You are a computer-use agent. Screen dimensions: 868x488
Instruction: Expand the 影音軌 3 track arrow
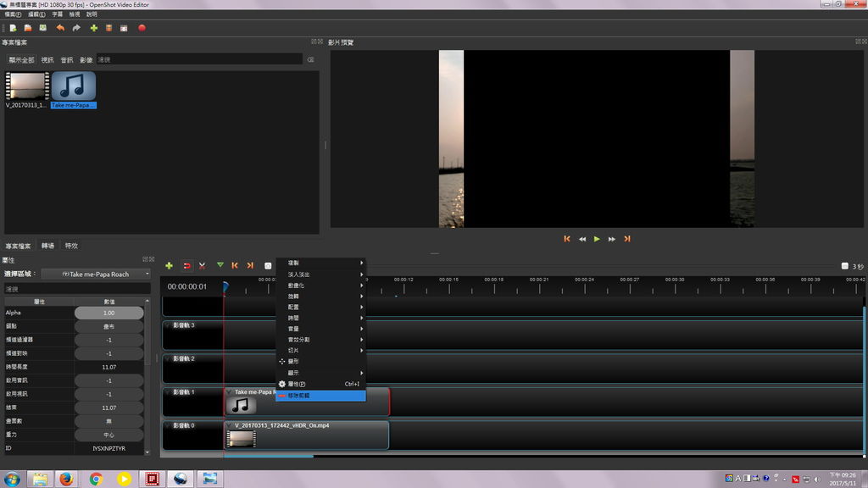click(168, 325)
